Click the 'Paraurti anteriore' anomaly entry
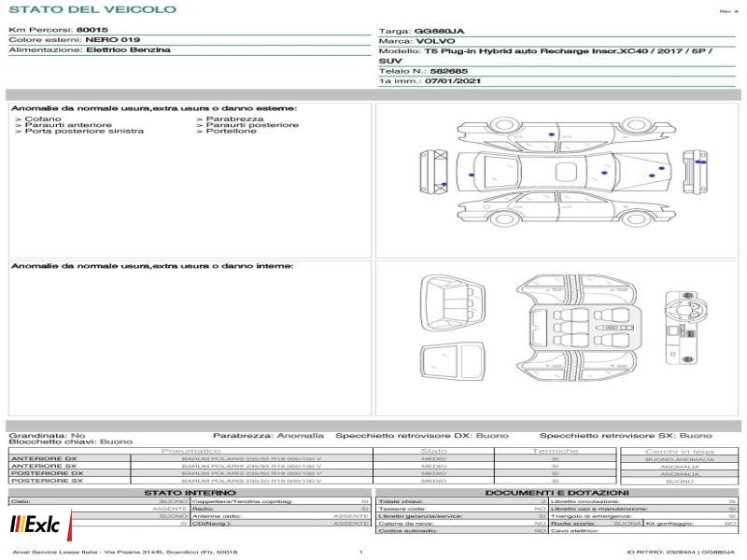Screen dimensions: 747x560 [63, 125]
